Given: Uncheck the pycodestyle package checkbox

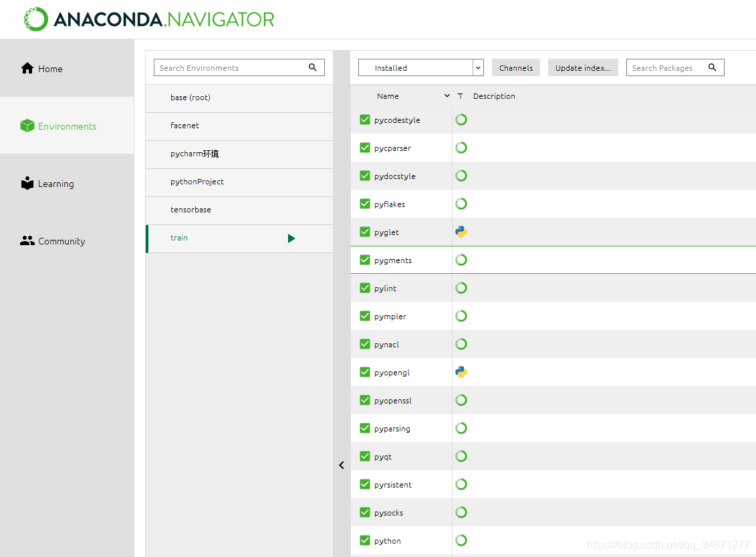Looking at the screenshot, I should [x=365, y=120].
